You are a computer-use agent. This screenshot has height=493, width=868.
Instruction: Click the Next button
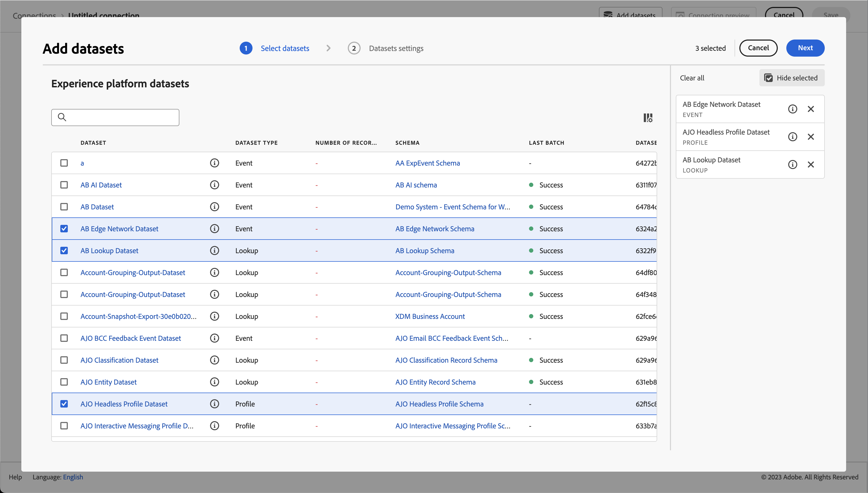click(805, 48)
